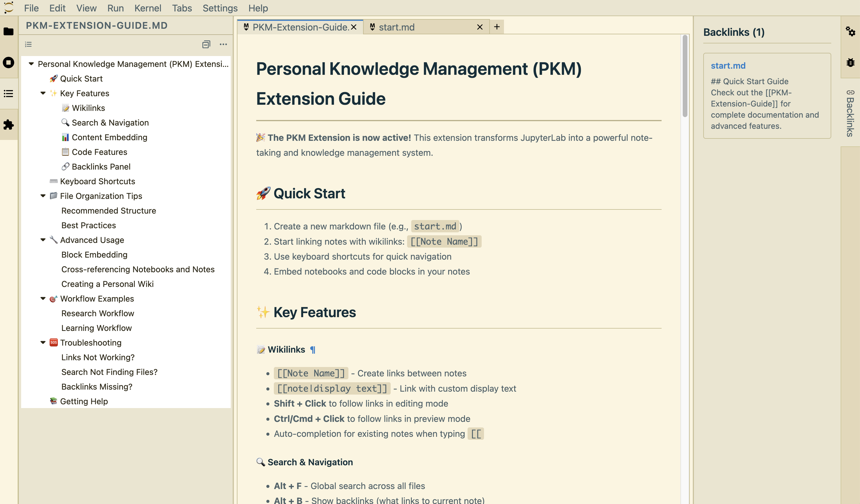Open the Settings menu
The image size is (860, 504).
coord(220,8)
